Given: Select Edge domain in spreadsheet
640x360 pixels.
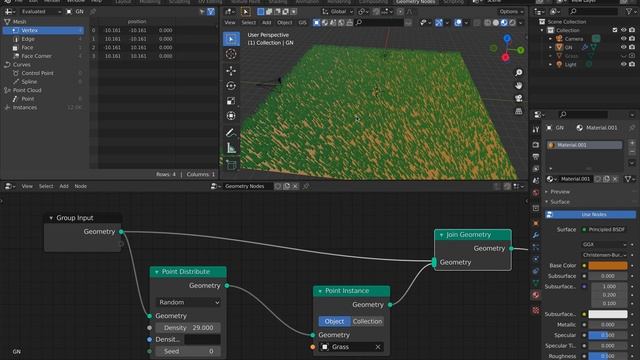Looking at the screenshot, I should (x=44, y=39).
